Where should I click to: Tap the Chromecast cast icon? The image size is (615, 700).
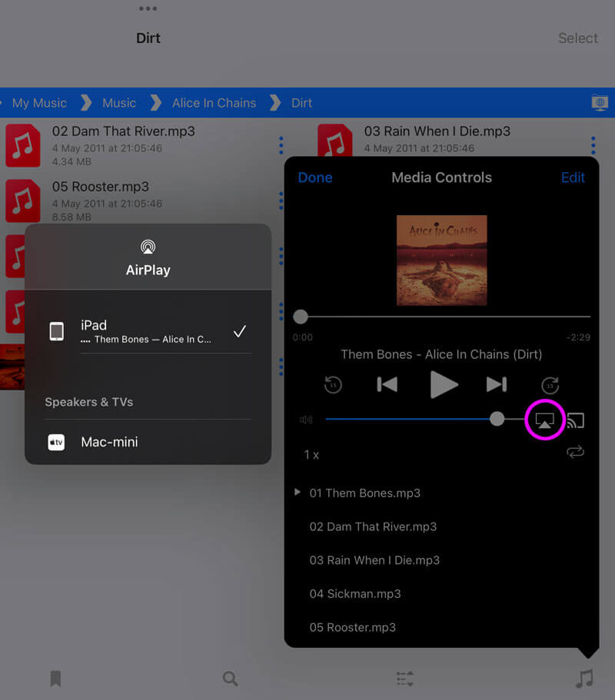coord(576,420)
